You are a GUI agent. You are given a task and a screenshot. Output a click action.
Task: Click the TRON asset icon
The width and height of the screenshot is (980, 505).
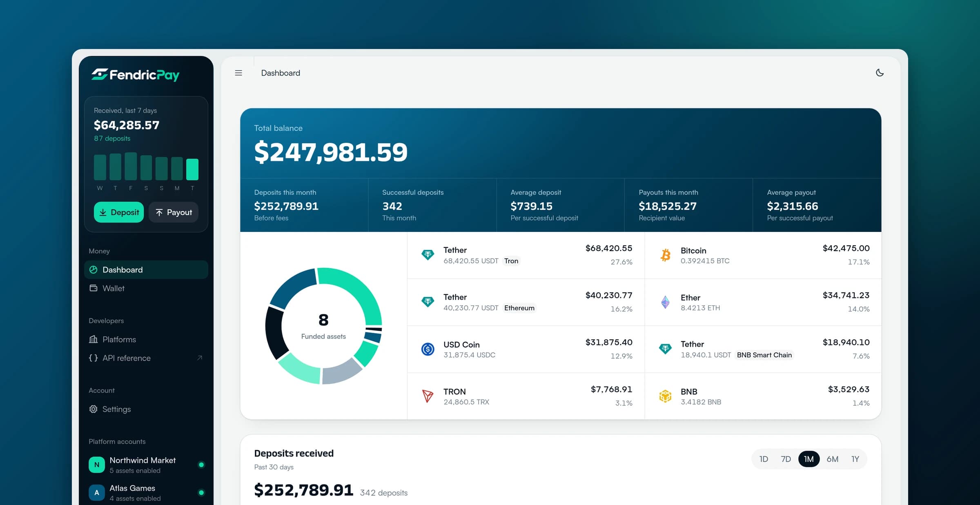pos(428,396)
